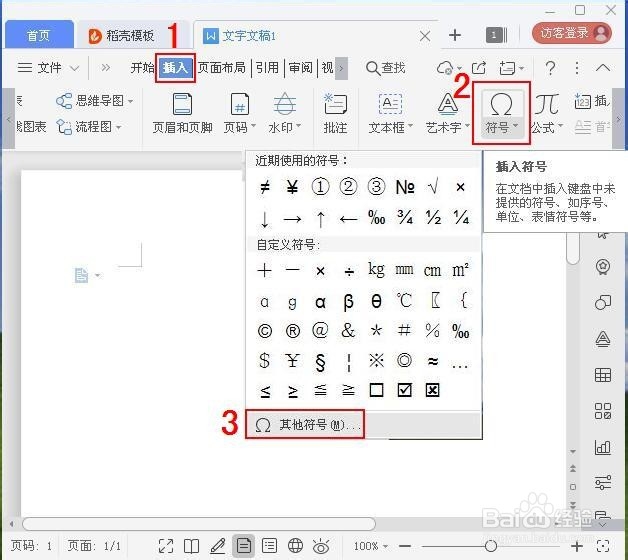
Task: Insert the © copyright symbol
Action: click(265, 331)
